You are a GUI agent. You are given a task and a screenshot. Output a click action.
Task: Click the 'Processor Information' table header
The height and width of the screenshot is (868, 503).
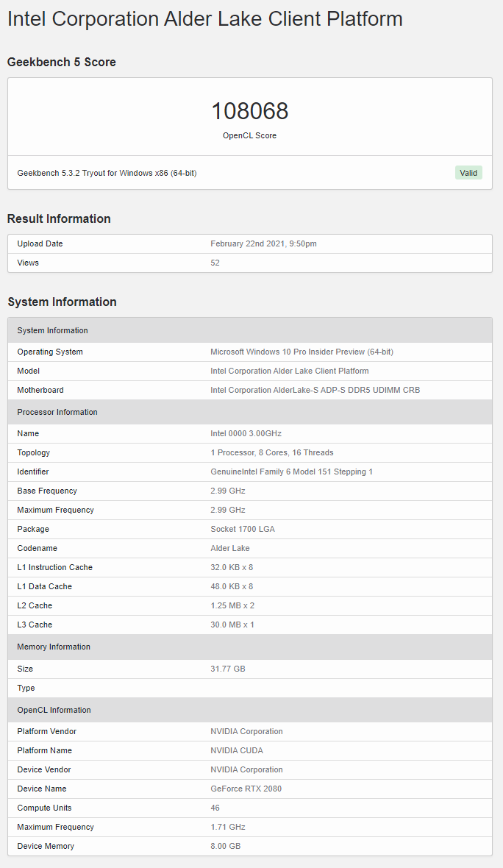pos(249,412)
